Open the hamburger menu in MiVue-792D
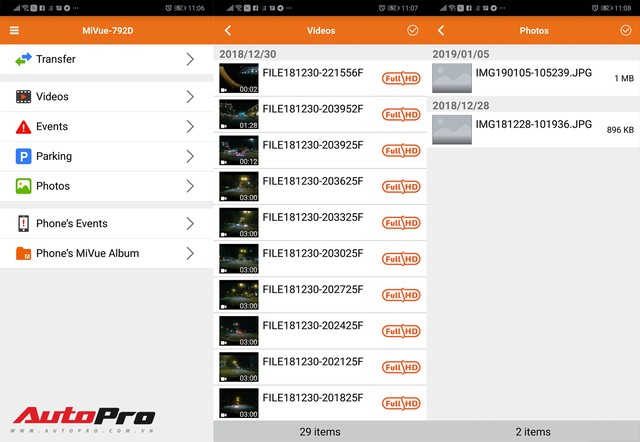The width and height of the screenshot is (640, 442). tap(14, 31)
